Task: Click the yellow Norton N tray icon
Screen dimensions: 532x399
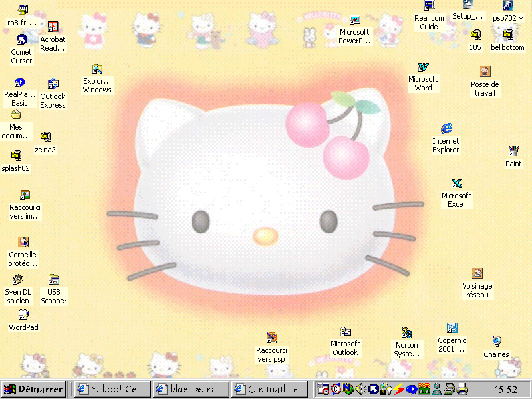Action: click(x=347, y=388)
